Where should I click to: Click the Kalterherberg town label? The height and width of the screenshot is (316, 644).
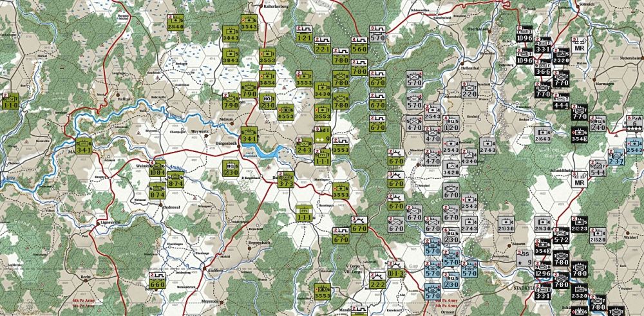coord(275,7)
